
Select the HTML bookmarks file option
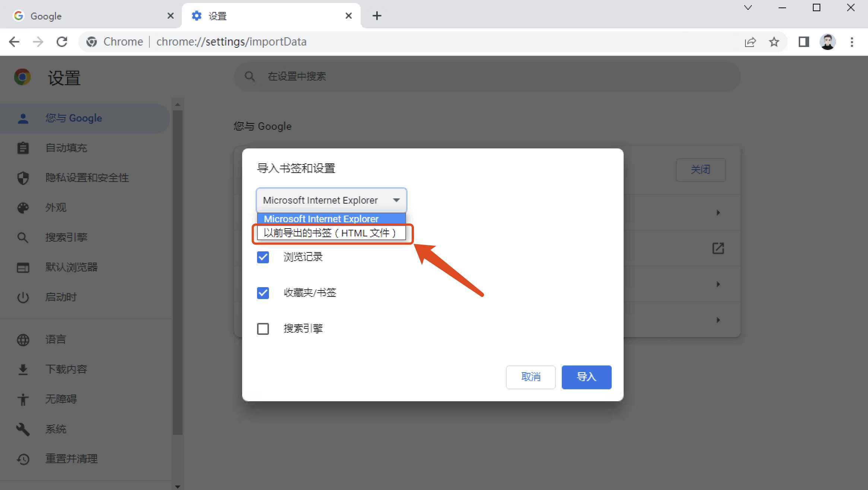[331, 233]
